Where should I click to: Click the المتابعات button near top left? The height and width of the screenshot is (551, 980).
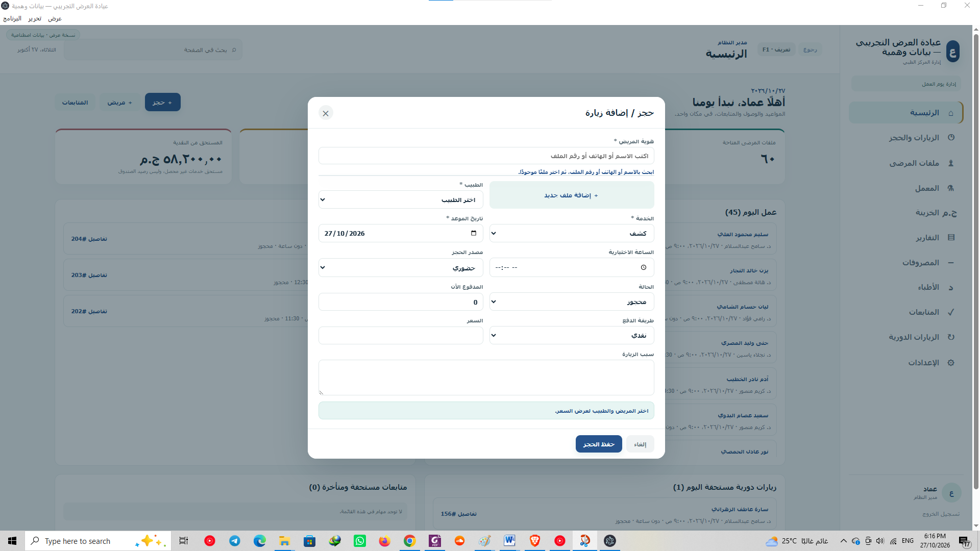point(75,102)
